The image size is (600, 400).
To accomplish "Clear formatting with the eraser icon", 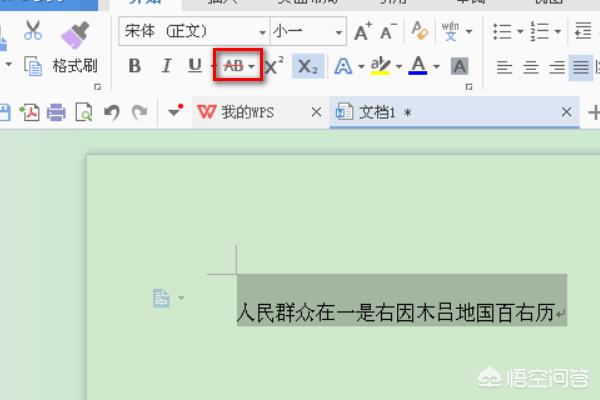I will click(419, 31).
